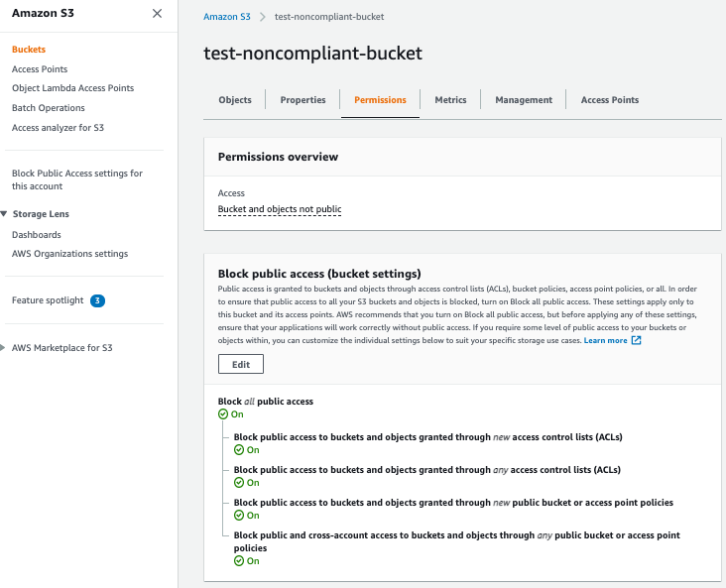This screenshot has width=726, height=588.
Task: Collapse the Storage Lens section
Action: coord(5,214)
